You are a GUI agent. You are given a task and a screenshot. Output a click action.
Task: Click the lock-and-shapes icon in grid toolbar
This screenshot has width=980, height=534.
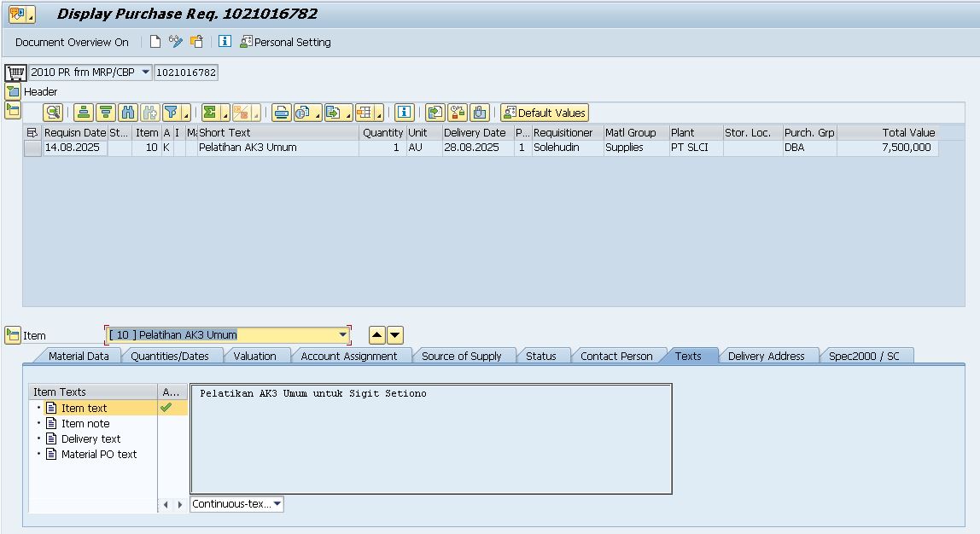tap(458, 113)
